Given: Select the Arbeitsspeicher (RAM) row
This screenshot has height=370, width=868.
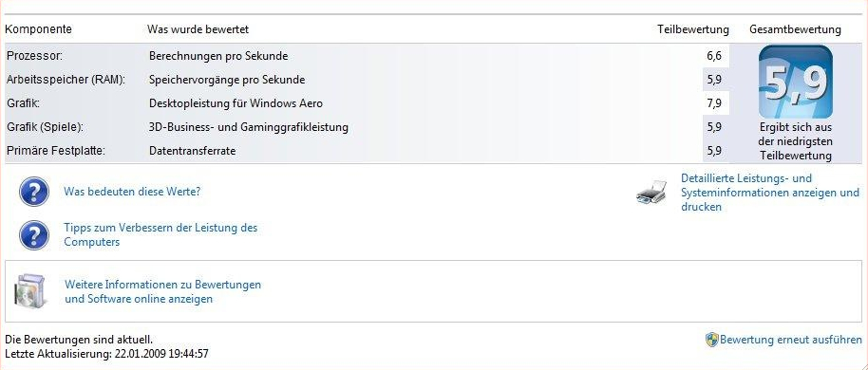Looking at the screenshot, I should click(367, 80).
